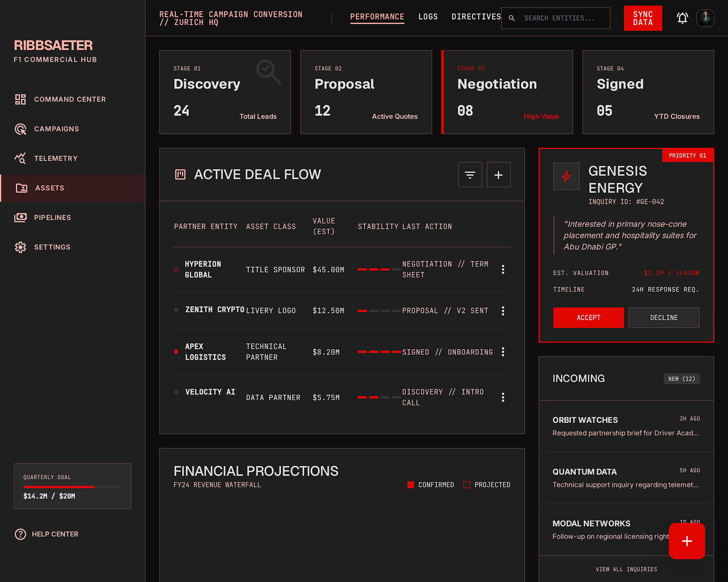This screenshot has width=728, height=582.
Task: Open the Stage 01 Discovery card
Action: [225, 92]
